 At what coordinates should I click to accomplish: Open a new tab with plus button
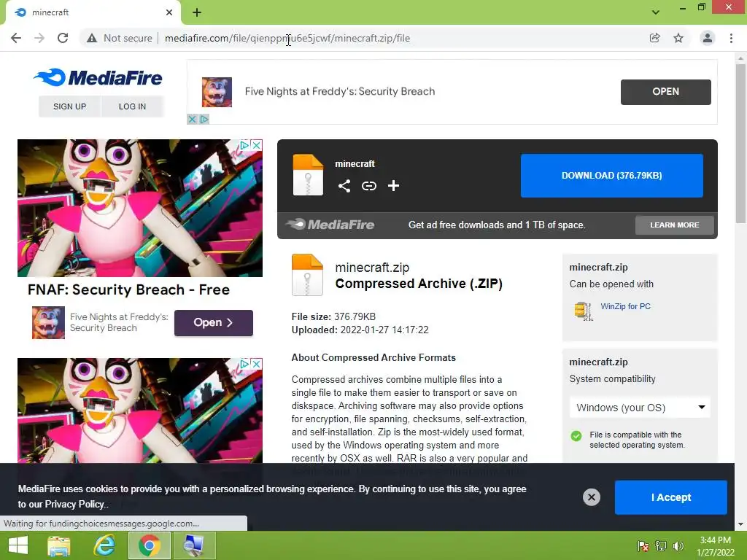(x=197, y=12)
